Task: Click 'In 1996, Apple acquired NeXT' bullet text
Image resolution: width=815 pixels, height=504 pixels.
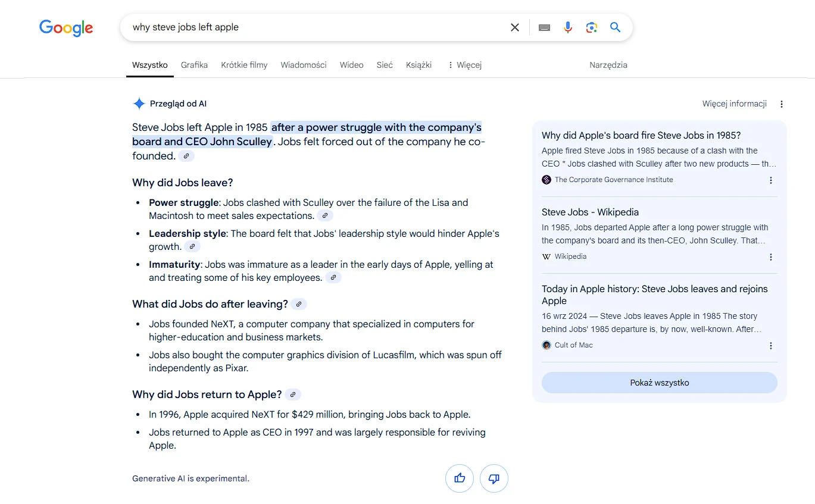Action: [x=310, y=414]
